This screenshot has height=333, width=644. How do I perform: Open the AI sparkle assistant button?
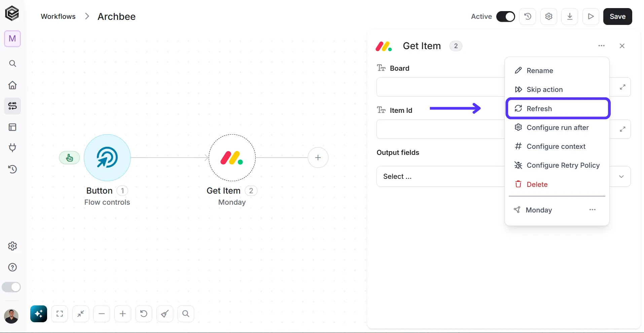39,314
